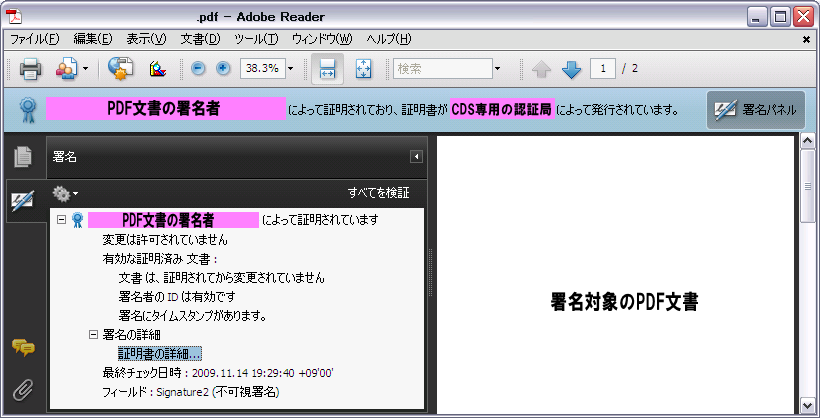Click the zoom in plus button
Screen dimensions: 820x418
coord(223,69)
